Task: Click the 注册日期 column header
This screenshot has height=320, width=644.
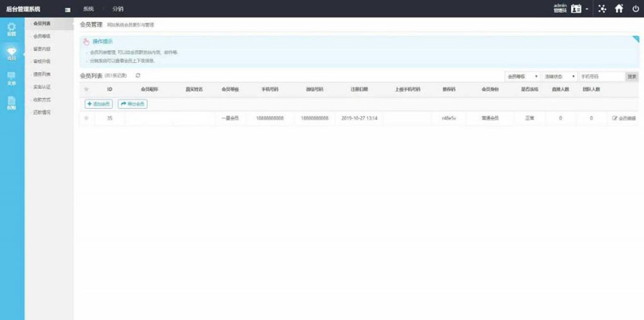Action: click(x=359, y=89)
